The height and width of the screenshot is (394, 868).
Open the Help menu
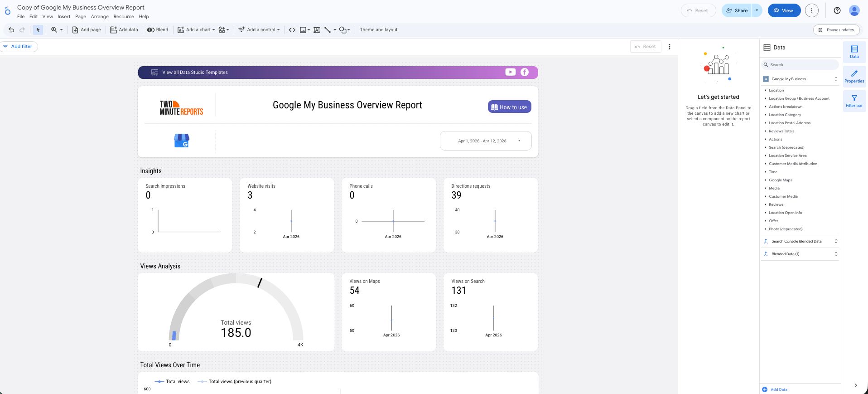[x=144, y=17]
